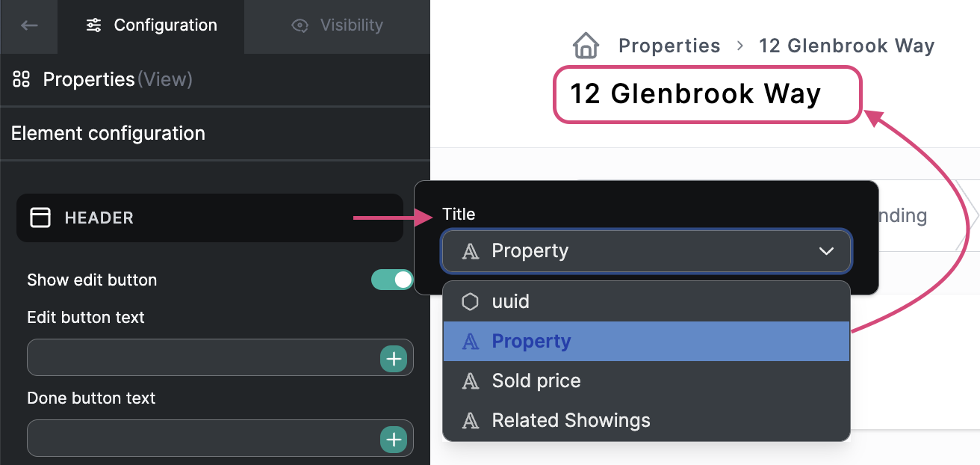Click the Title dropdown chevron arrow
The width and height of the screenshot is (980, 465).
click(826, 251)
